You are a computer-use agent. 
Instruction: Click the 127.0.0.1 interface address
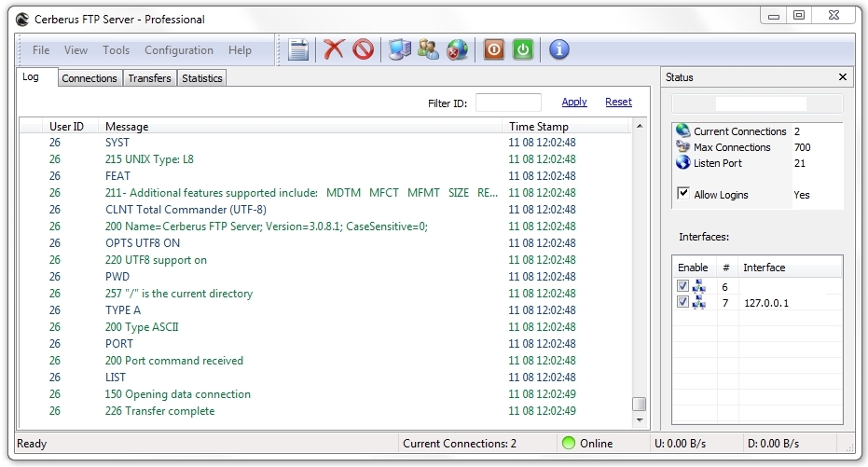coord(766,303)
